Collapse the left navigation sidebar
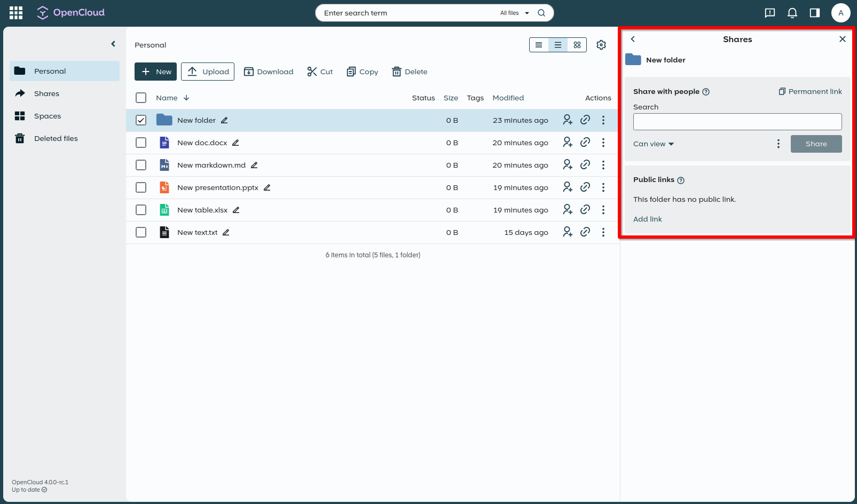This screenshot has width=857, height=504. click(x=113, y=44)
